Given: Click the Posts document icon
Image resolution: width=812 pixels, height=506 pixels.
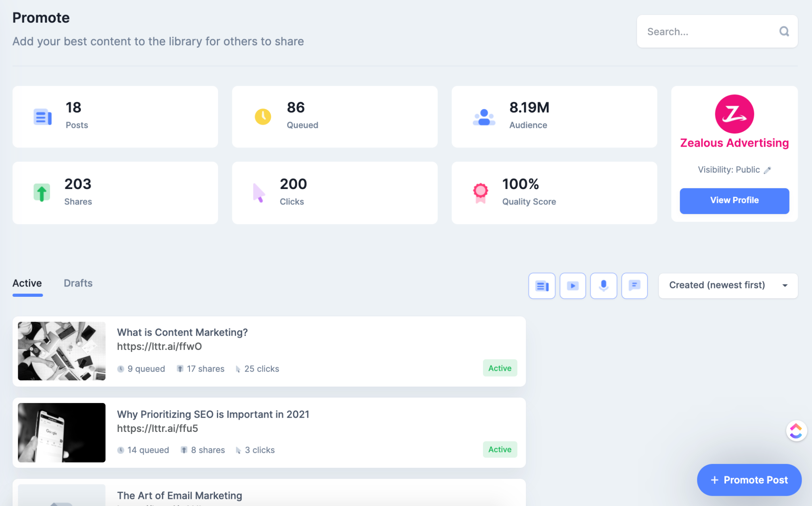Looking at the screenshot, I should (42, 117).
